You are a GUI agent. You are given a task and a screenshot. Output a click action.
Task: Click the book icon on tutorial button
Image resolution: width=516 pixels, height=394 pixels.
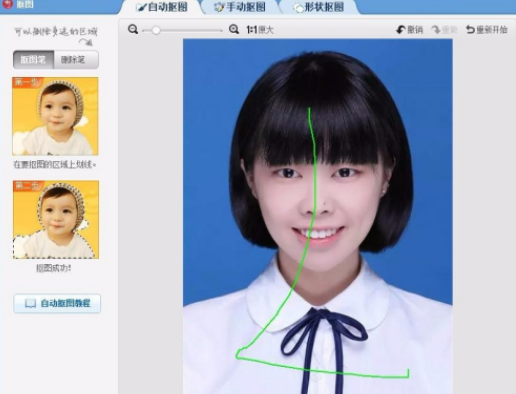pos(30,303)
